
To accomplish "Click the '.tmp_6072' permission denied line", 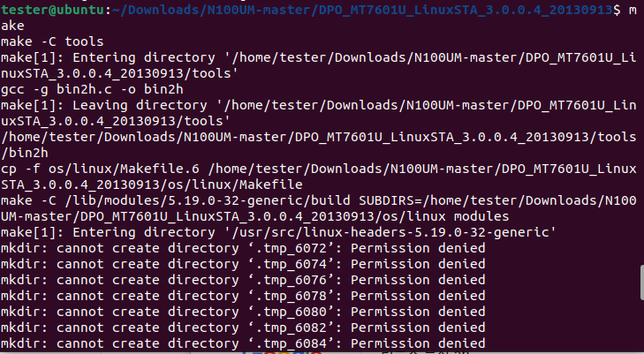I will tap(243, 248).
